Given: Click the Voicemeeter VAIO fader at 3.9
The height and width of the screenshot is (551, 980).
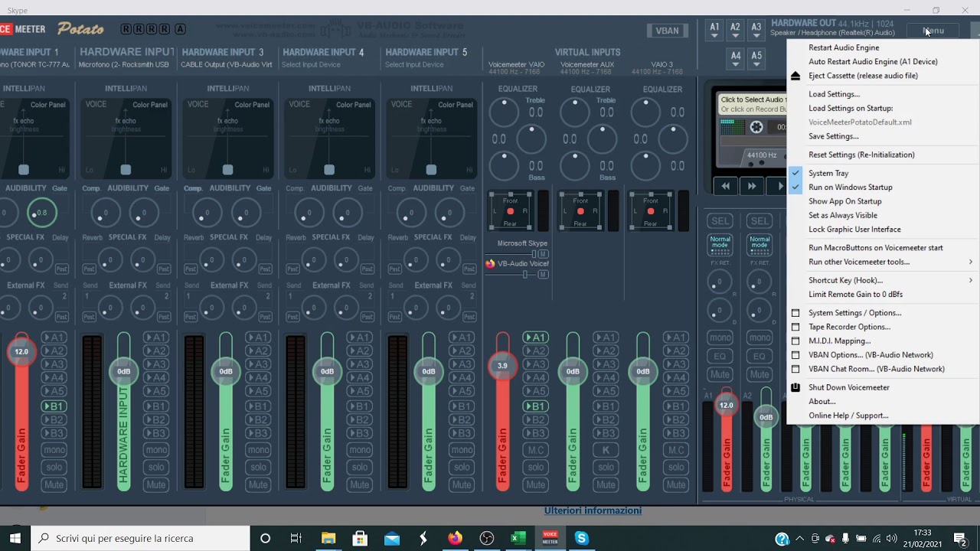Looking at the screenshot, I should tap(502, 366).
